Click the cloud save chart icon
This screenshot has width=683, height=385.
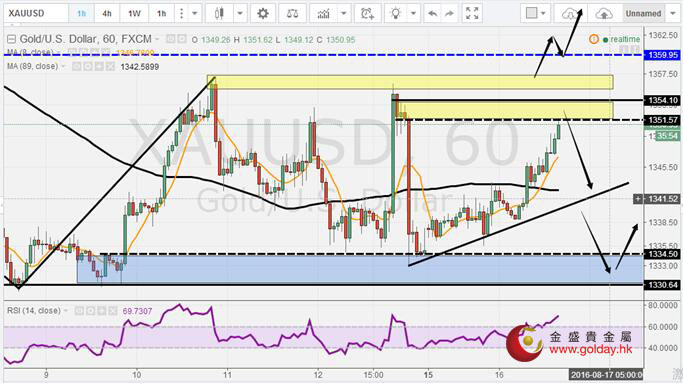tap(604, 14)
